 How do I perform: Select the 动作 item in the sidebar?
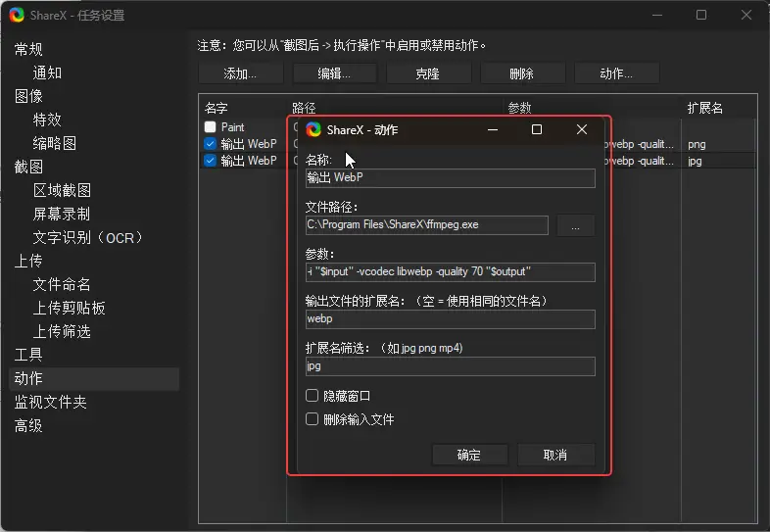(x=94, y=379)
